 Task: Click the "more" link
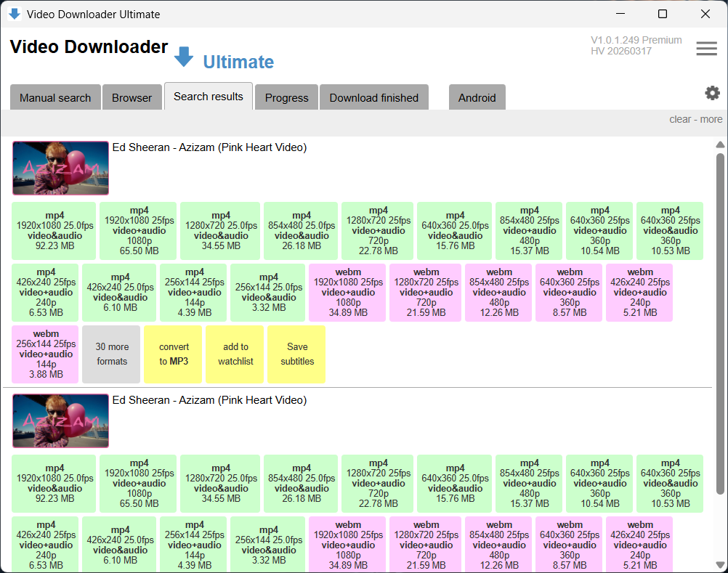coord(711,119)
